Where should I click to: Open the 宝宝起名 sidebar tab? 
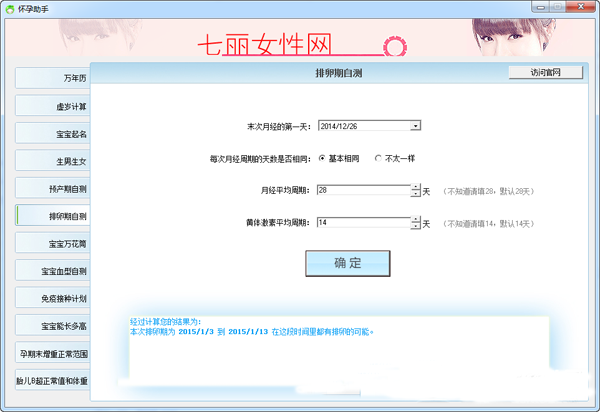pos(53,134)
